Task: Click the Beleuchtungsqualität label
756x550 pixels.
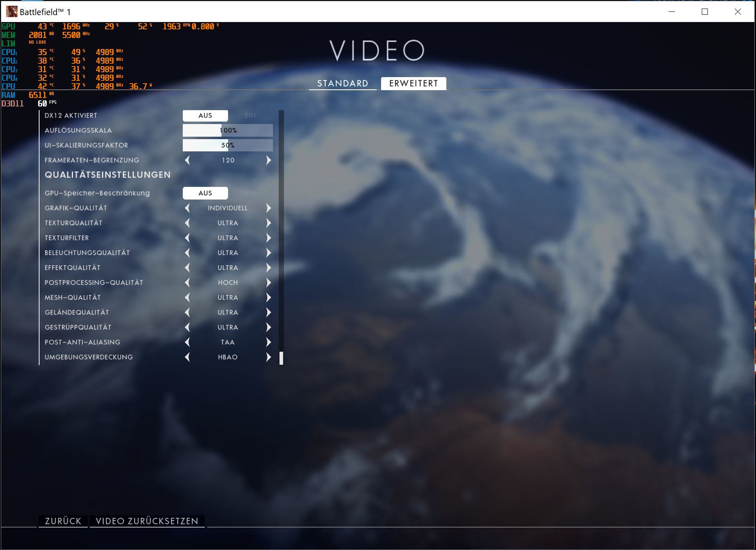Action: [87, 253]
